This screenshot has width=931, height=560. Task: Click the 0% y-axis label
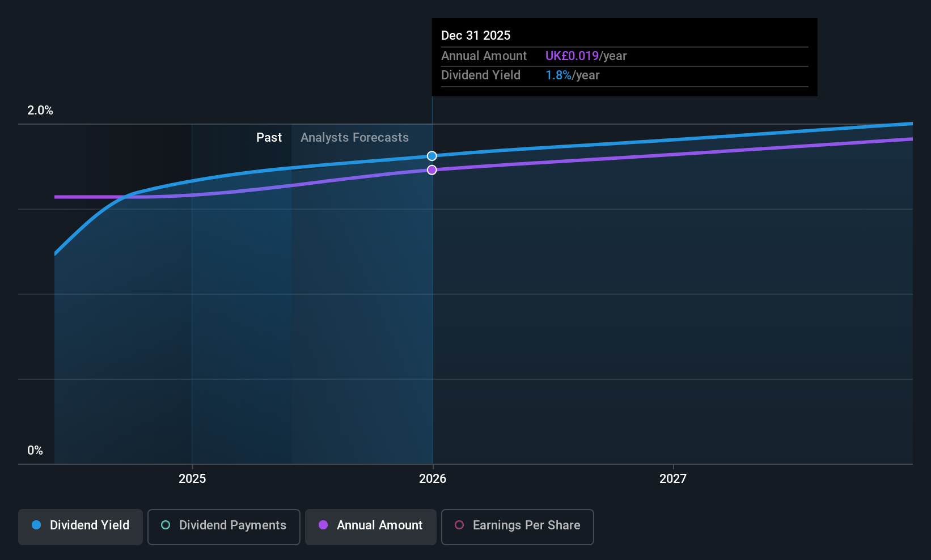pos(35,450)
